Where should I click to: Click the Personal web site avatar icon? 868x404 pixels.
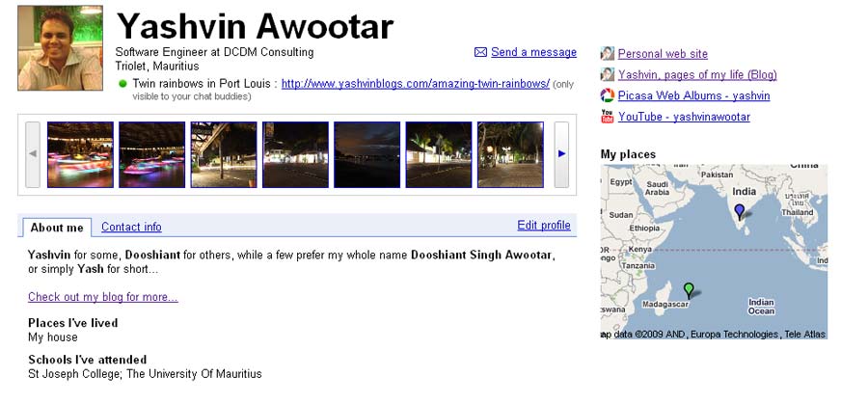click(608, 54)
